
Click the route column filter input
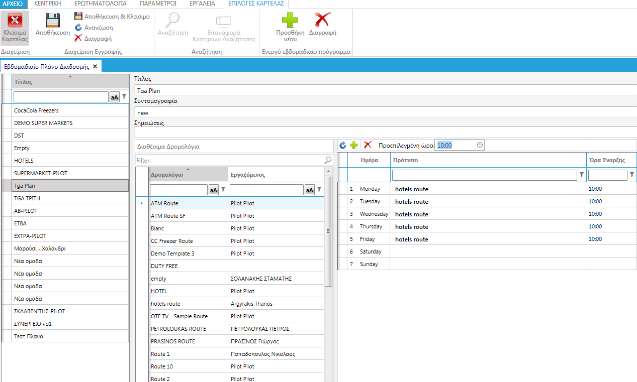click(x=179, y=190)
